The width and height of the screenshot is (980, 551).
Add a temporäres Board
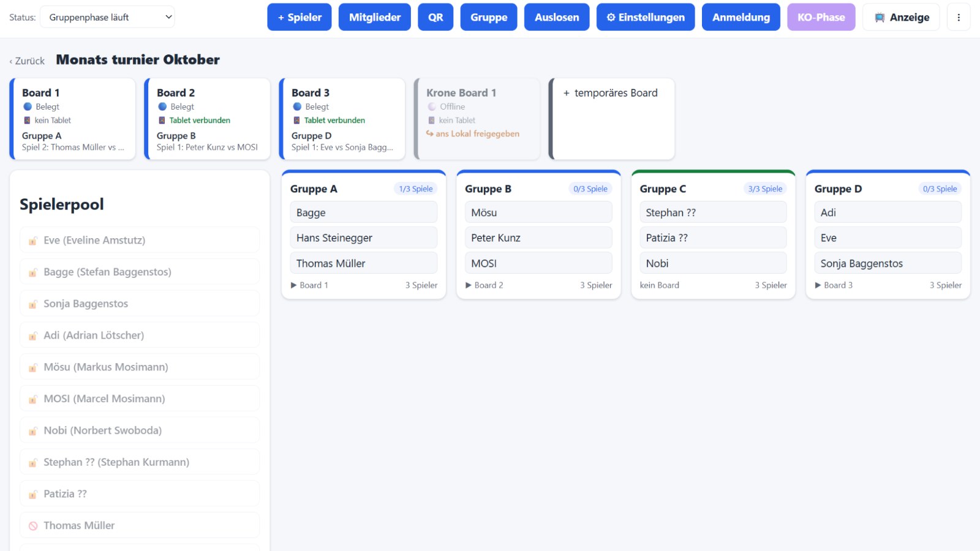(612, 119)
